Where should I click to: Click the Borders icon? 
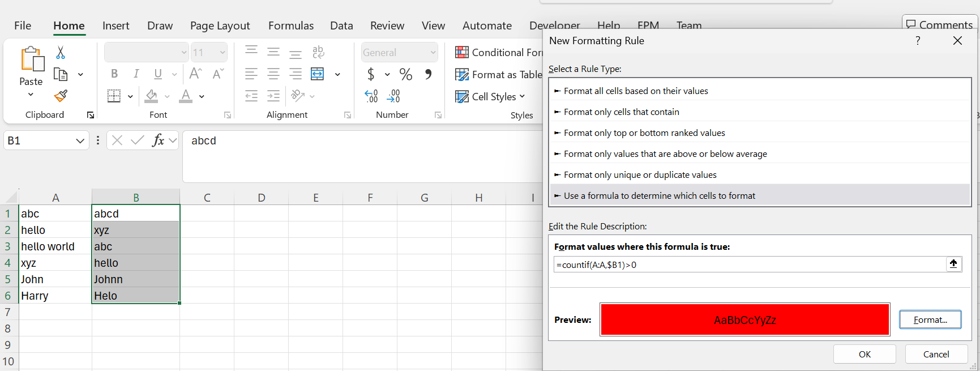[x=114, y=96]
